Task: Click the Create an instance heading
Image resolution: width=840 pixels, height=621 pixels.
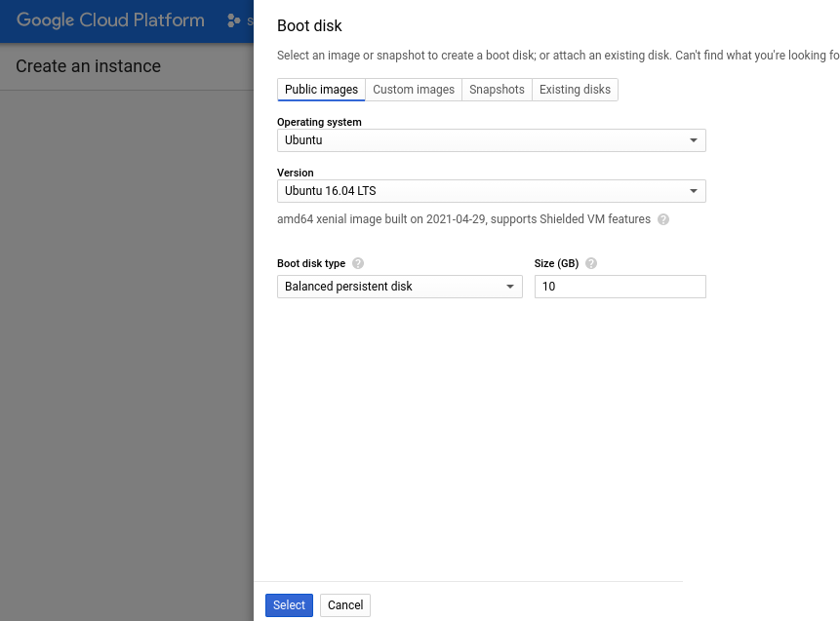Action: (89, 66)
